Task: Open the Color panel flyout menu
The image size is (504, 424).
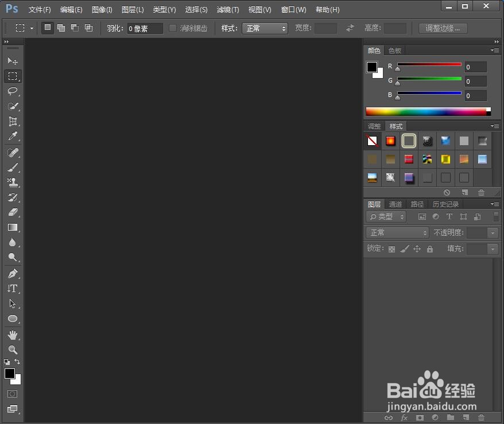Action: coord(495,50)
